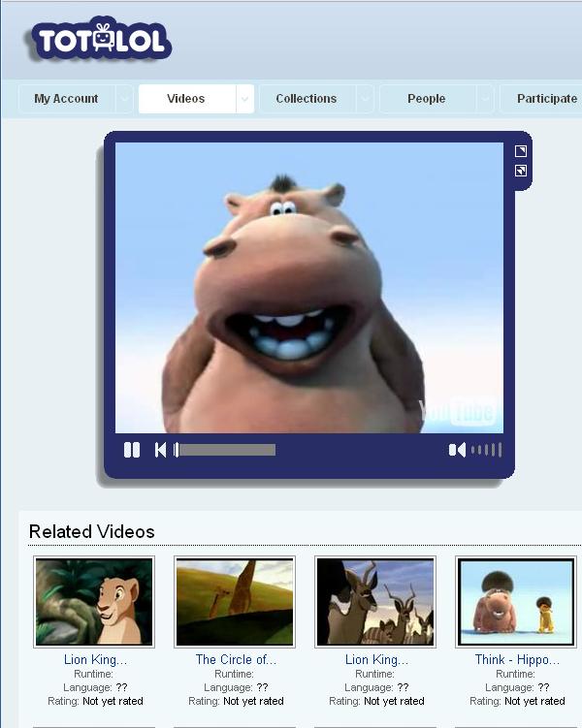Expand the Videos dropdown arrow
The height and width of the screenshot is (728, 582).
tap(244, 99)
